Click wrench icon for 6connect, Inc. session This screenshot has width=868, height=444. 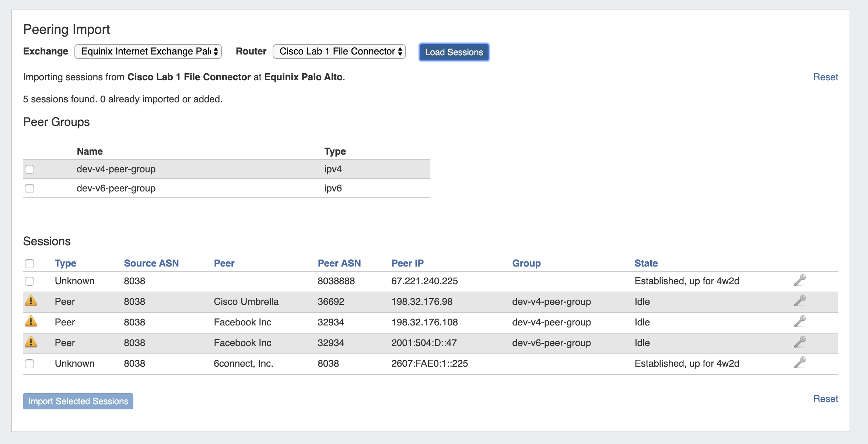tap(800, 363)
